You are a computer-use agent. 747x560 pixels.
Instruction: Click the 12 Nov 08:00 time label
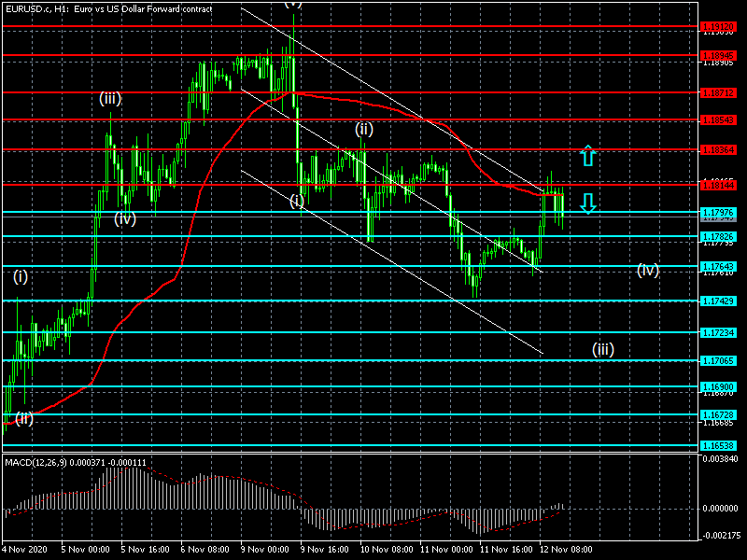pos(567,550)
